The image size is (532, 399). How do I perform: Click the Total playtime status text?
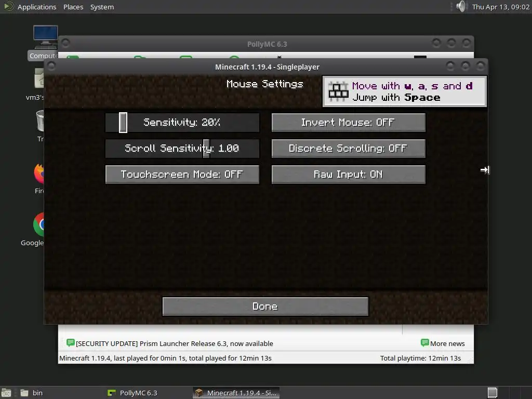pyautogui.click(x=420, y=358)
